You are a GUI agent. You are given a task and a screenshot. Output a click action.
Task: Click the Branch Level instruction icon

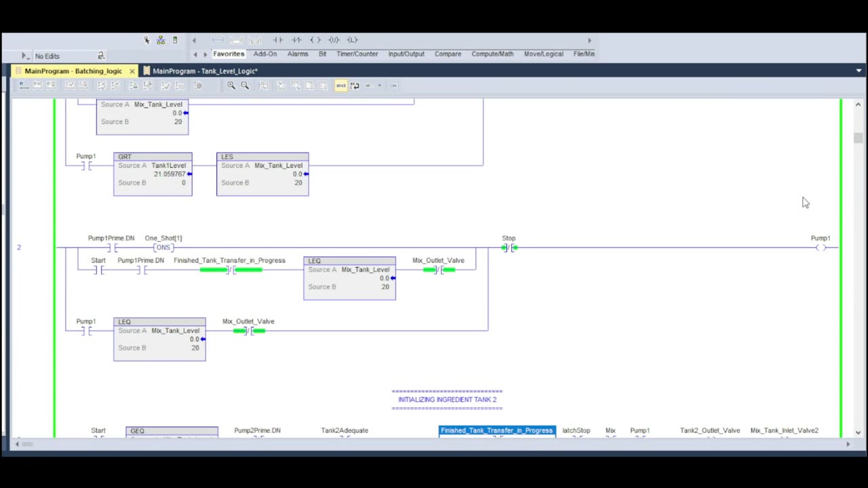click(x=256, y=40)
